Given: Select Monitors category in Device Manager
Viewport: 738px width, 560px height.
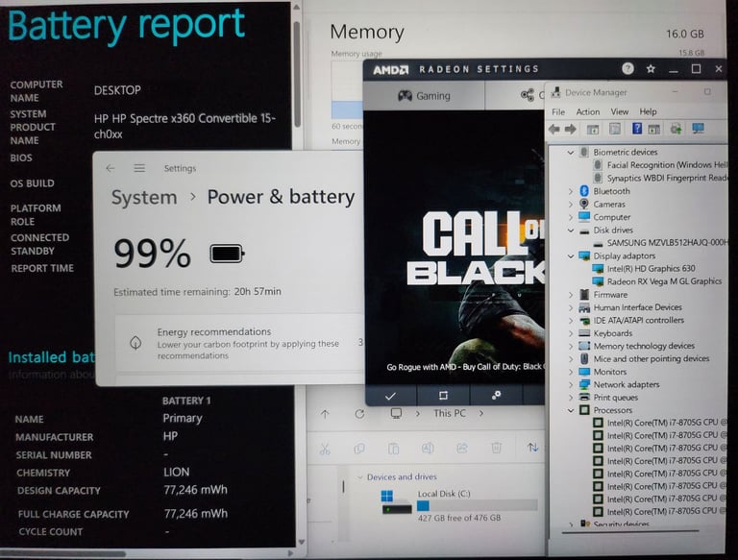Looking at the screenshot, I should 609,373.
